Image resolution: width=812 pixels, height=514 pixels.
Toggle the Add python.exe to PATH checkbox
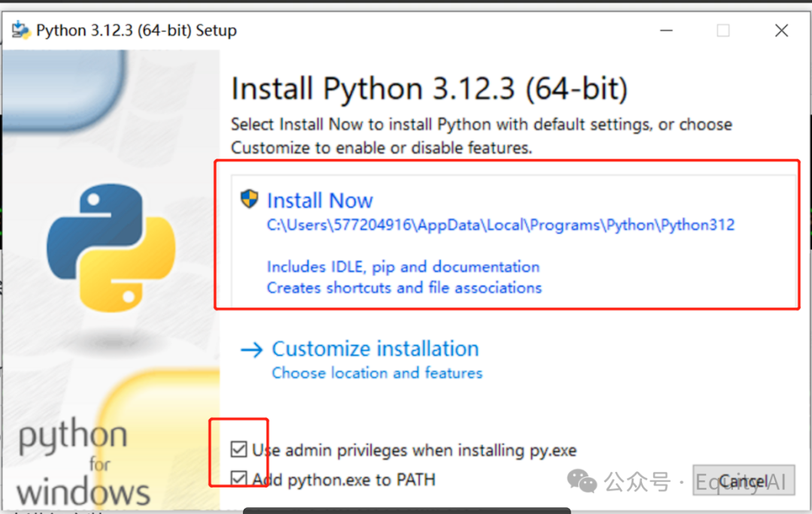coord(239,479)
